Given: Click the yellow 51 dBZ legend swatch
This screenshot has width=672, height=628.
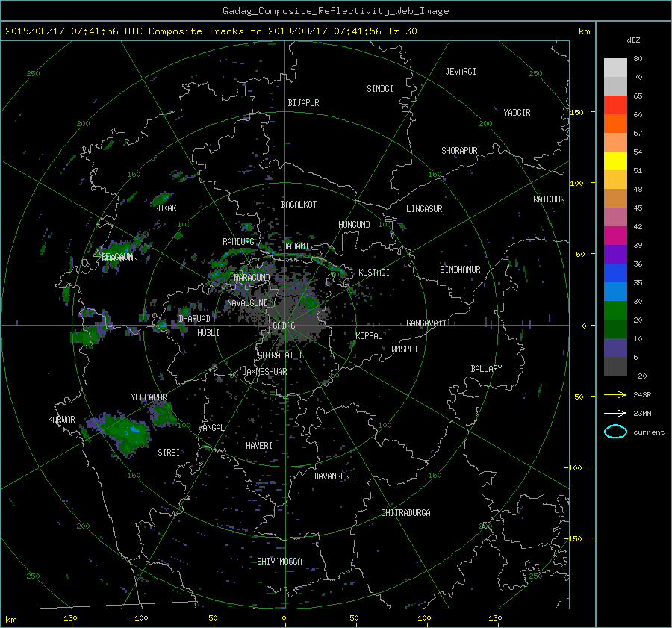Looking at the screenshot, I should click(615, 161).
